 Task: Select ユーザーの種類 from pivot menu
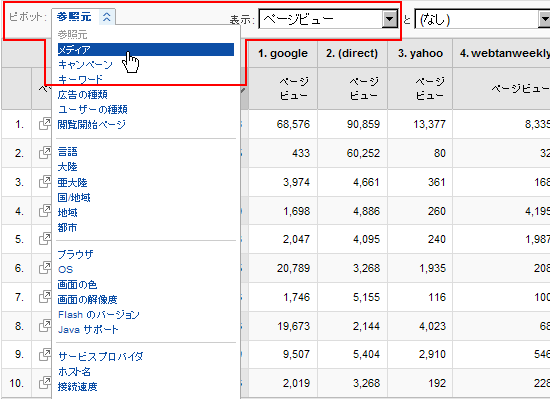click(x=93, y=109)
